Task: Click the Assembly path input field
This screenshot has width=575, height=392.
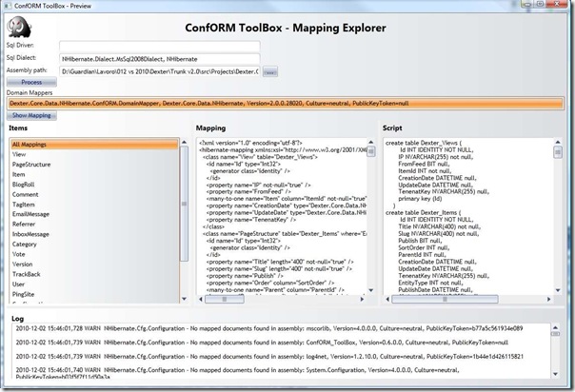Action: tap(160, 71)
